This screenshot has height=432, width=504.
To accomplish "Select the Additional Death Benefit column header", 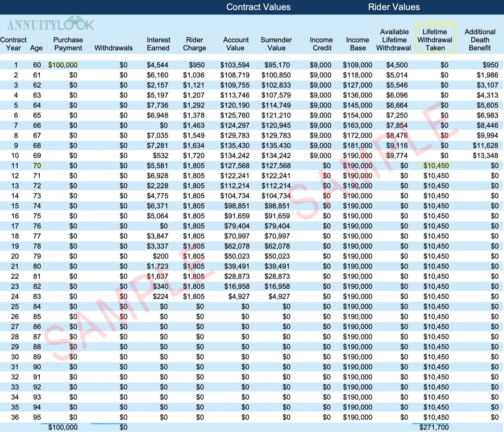I will [480, 40].
